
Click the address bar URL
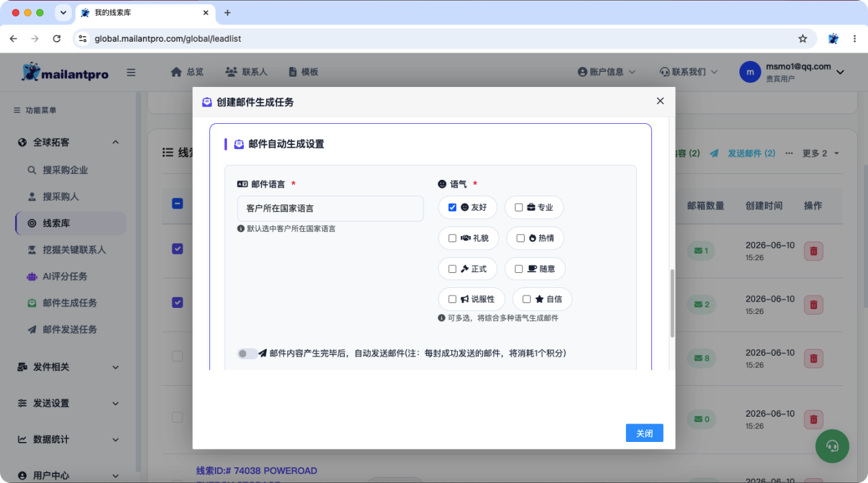(x=168, y=39)
